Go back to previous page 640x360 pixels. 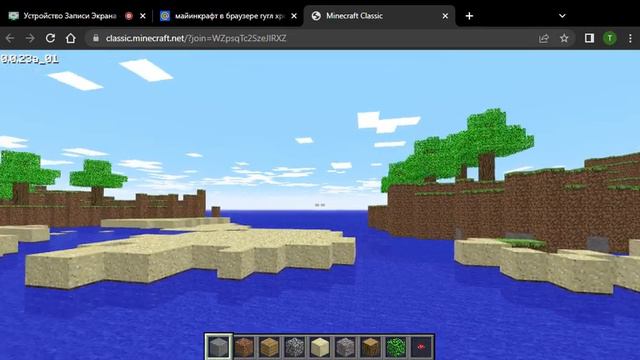tap(10, 38)
